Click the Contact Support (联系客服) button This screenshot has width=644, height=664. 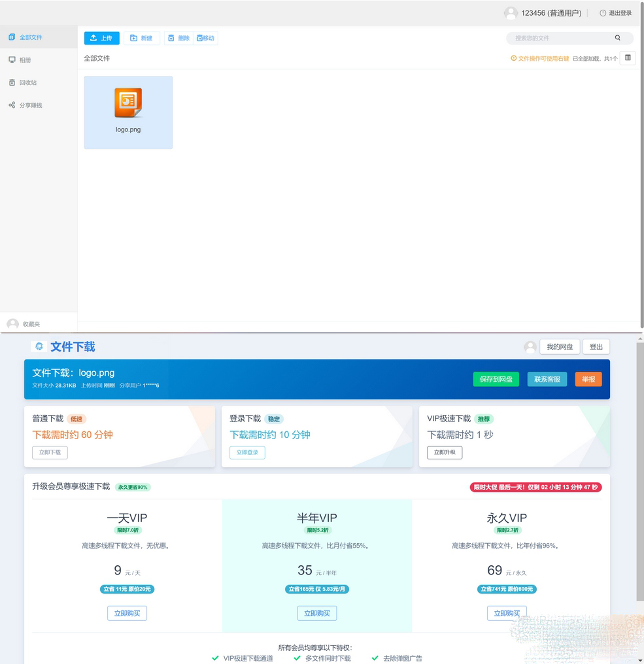[x=547, y=379]
